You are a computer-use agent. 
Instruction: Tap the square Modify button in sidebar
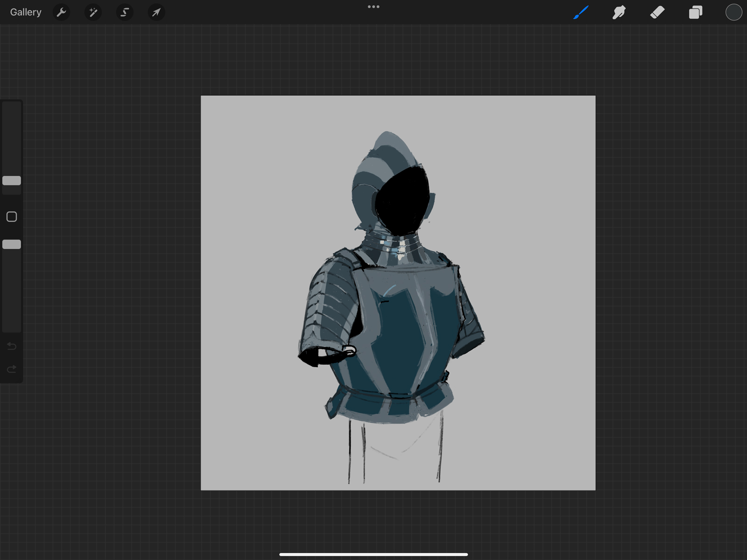(12, 217)
